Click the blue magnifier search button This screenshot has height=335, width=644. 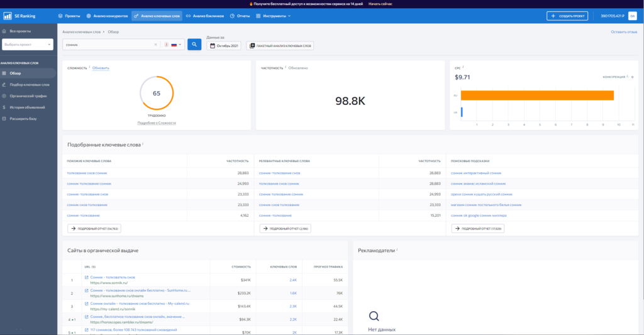[194, 45]
